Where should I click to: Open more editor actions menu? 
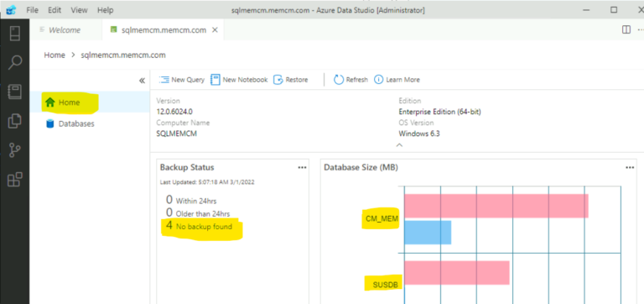[641, 29]
